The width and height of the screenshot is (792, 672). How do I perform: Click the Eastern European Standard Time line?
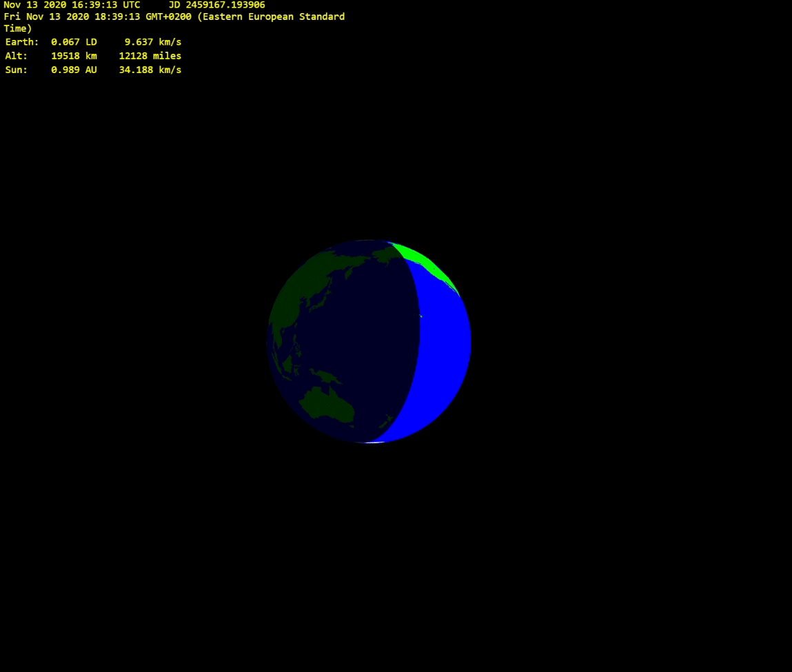[x=174, y=17]
